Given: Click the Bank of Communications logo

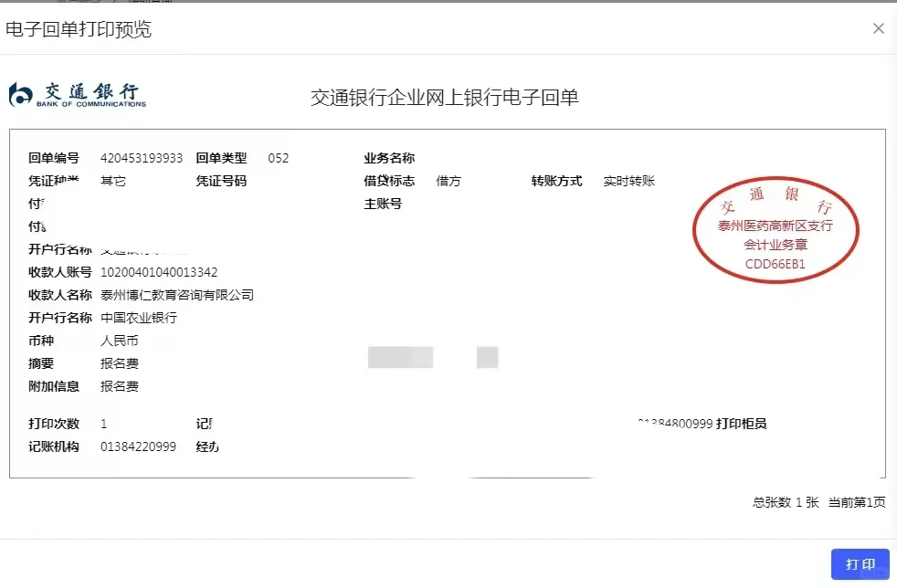Looking at the screenshot, I should click(78, 95).
